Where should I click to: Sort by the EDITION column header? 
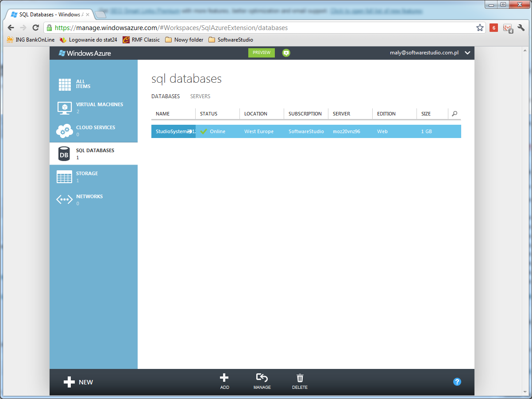[x=386, y=114]
